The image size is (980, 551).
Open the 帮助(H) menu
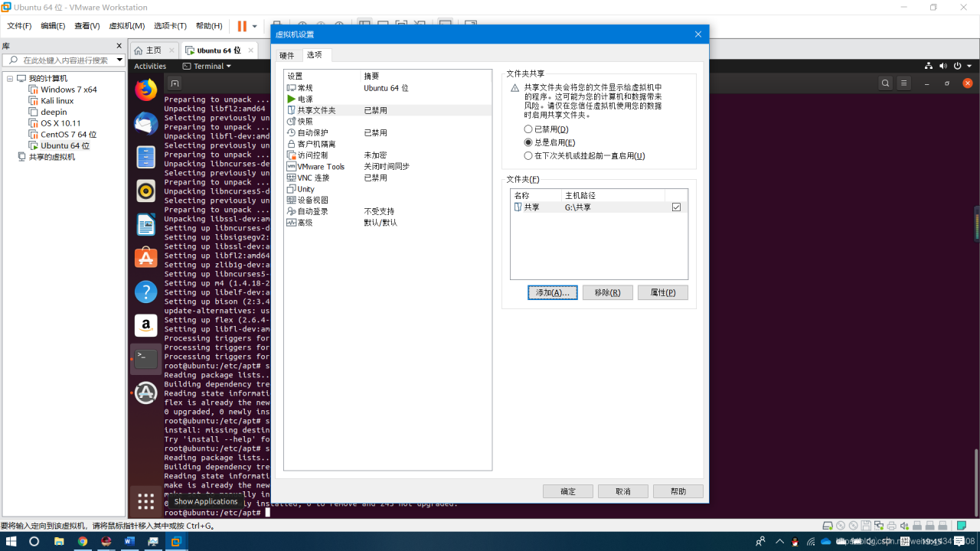click(209, 26)
